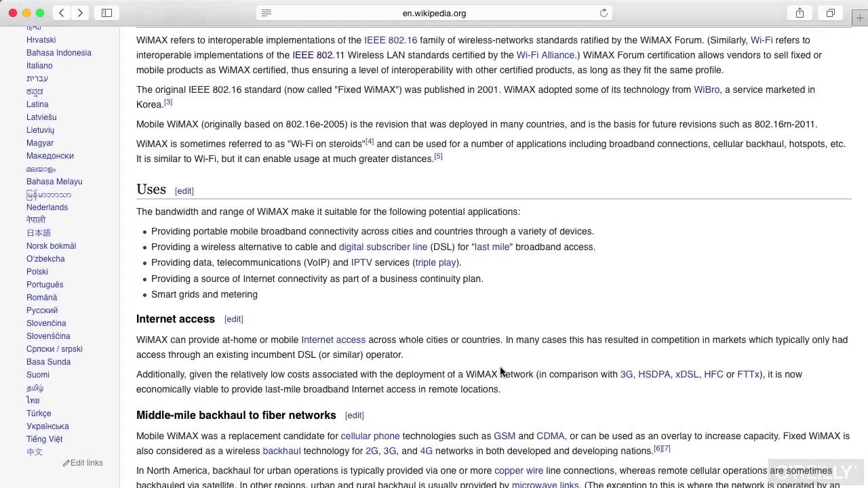This screenshot has width=868, height=488.
Task: Open the WiBro link
Action: point(707,89)
